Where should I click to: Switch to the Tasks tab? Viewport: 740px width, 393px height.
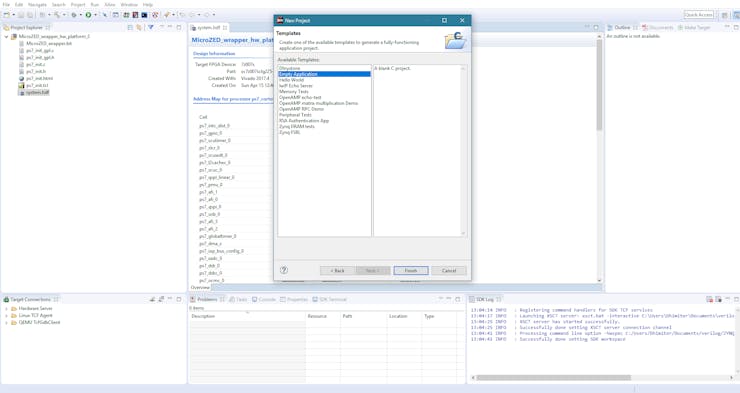(x=238, y=300)
